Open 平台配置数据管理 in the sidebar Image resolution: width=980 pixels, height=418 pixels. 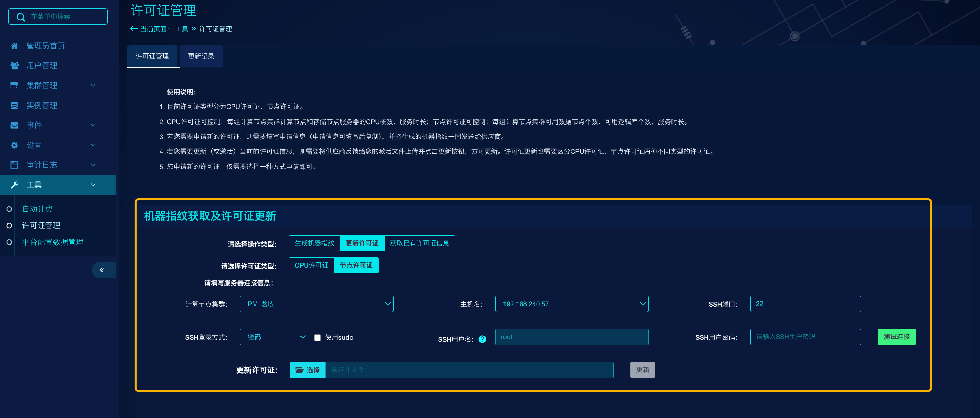(x=52, y=242)
